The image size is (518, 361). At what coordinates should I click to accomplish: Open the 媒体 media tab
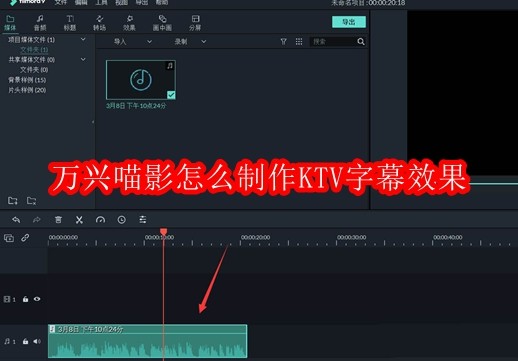pos(10,23)
